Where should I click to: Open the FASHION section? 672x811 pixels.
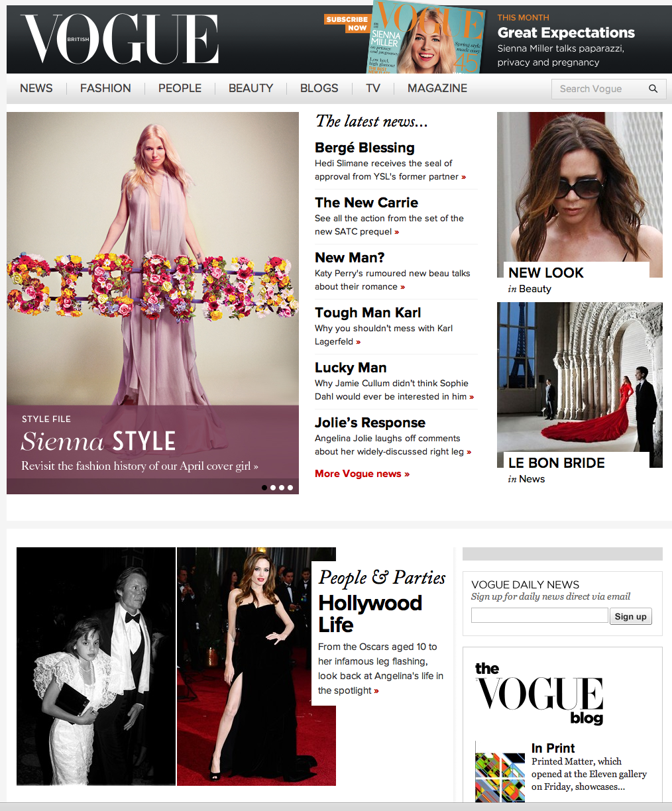click(105, 88)
